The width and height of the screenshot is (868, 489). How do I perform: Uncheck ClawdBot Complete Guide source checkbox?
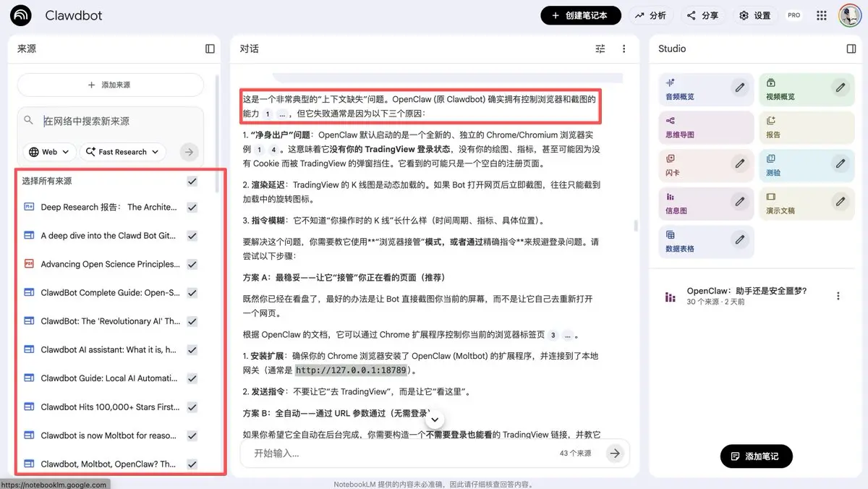[192, 293]
